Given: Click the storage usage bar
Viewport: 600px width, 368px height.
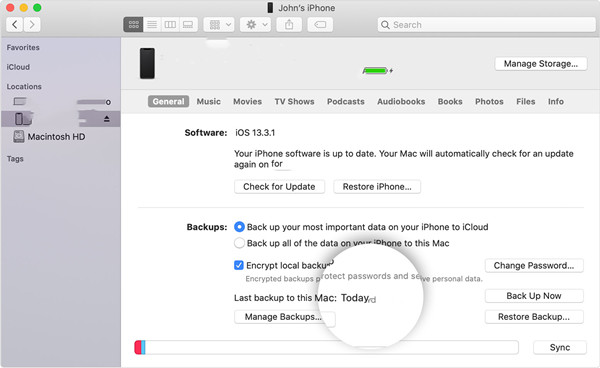Looking at the screenshot, I should 326,347.
